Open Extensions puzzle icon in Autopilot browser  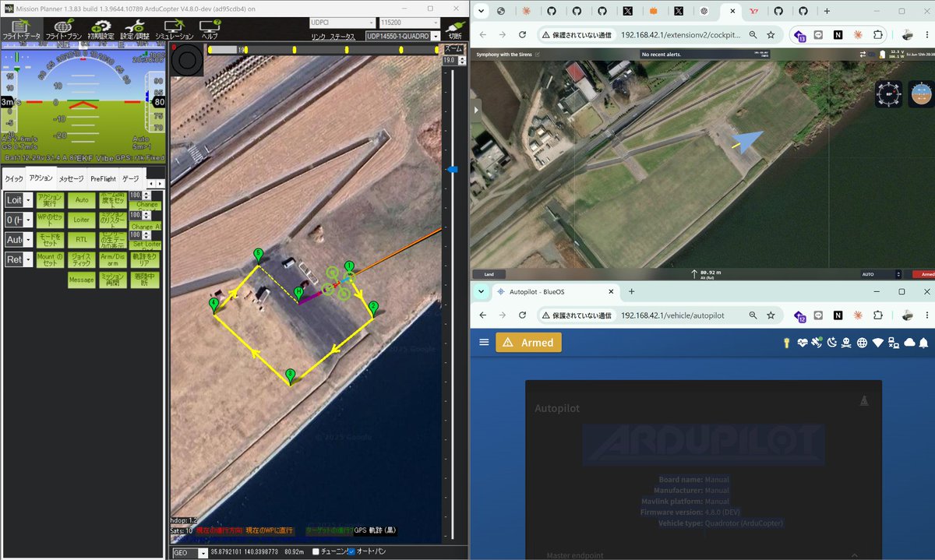[x=879, y=315]
